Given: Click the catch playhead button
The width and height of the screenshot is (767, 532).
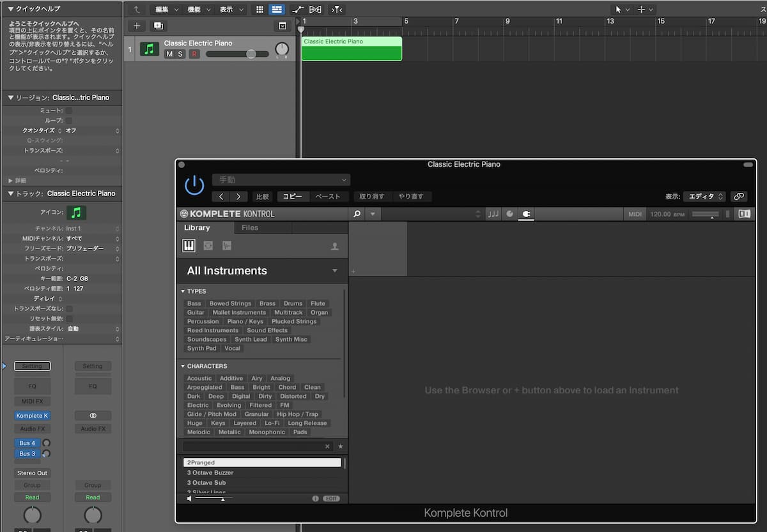Looking at the screenshot, I should [x=337, y=10].
